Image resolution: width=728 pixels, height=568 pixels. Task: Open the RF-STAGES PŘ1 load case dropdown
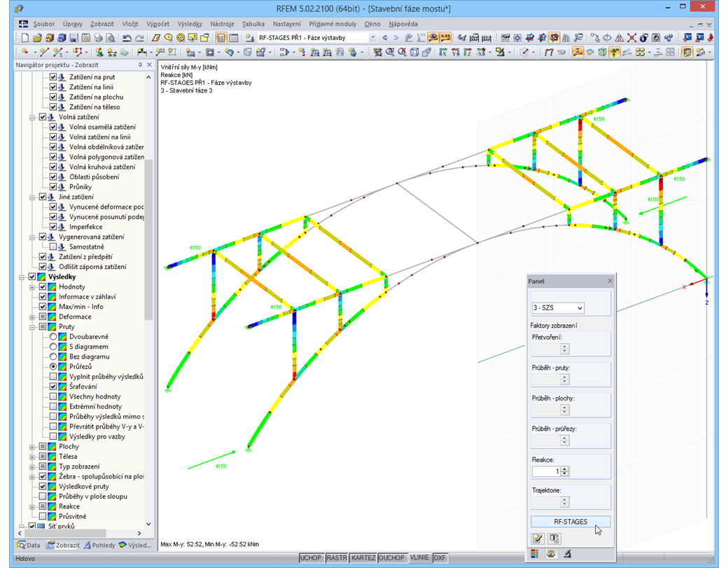click(372, 38)
